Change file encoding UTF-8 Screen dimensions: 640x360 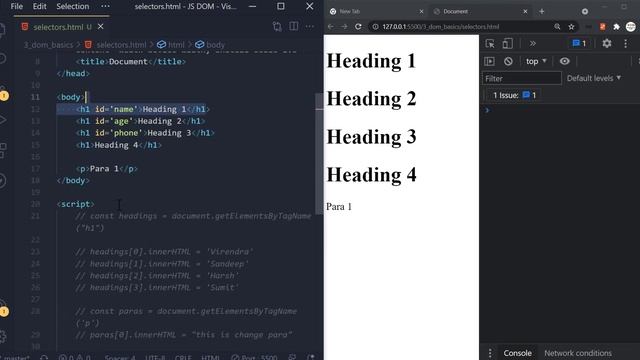(x=155, y=357)
